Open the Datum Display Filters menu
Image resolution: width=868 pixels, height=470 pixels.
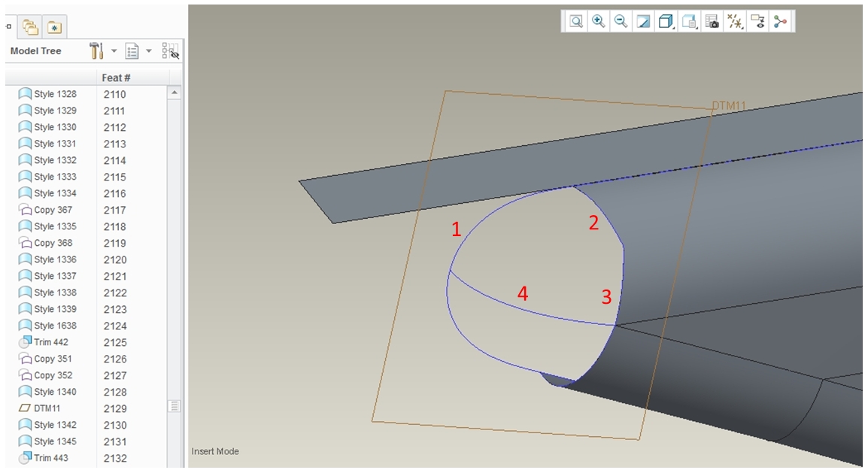[x=735, y=22]
